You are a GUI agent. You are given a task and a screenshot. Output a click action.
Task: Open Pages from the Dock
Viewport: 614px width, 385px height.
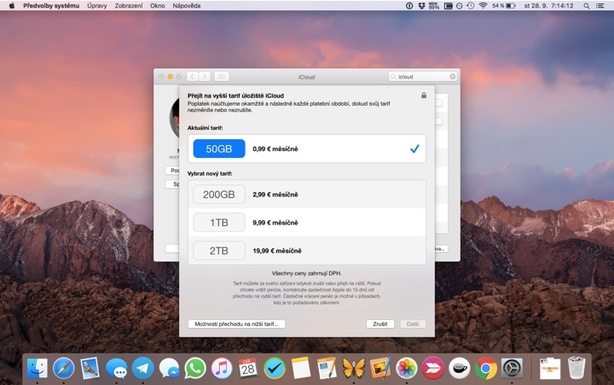click(327, 368)
